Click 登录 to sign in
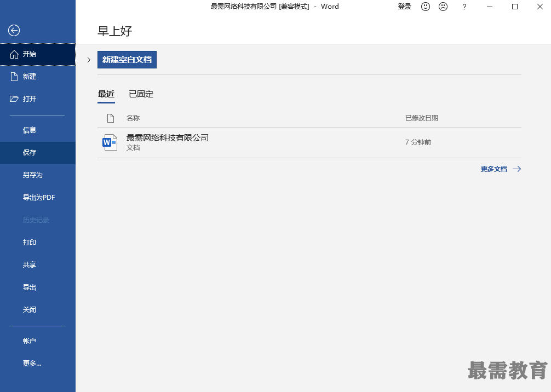This screenshot has width=551, height=392. 404,7
